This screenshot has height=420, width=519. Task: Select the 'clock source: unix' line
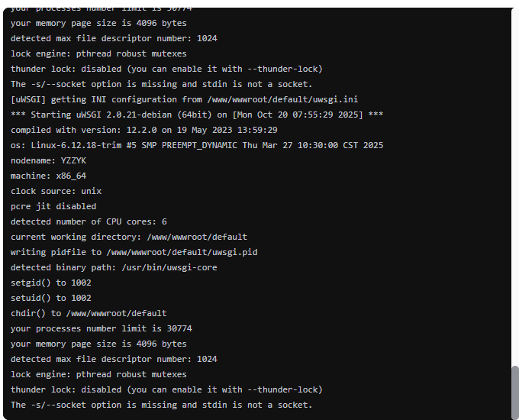56,191
